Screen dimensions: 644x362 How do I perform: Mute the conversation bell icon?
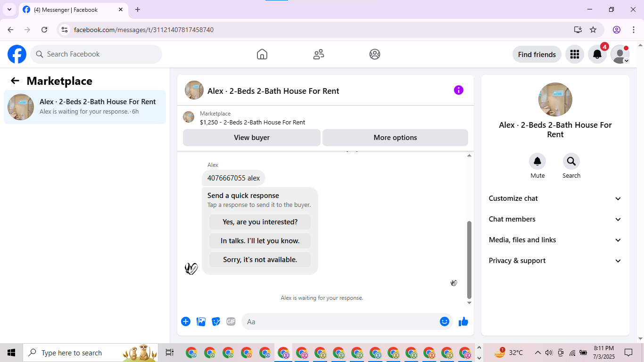(537, 162)
